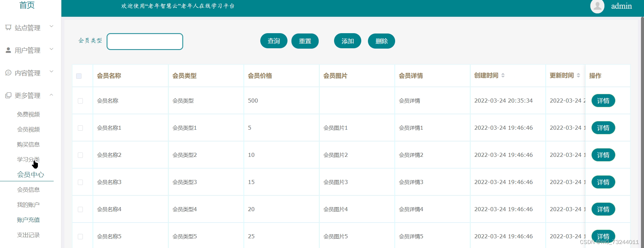Click the 删除 delete button
This screenshot has height=248, width=644.
coord(381,41)
